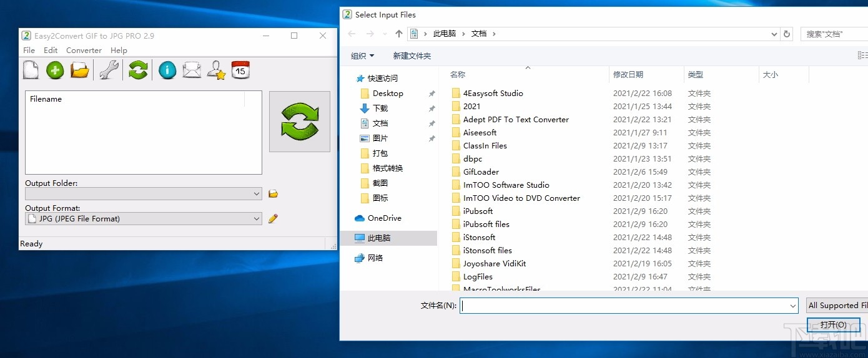The image size is (868, 358).
Task: Click the calendar 15 toolbar icon
Action: (x=240, y=70)
